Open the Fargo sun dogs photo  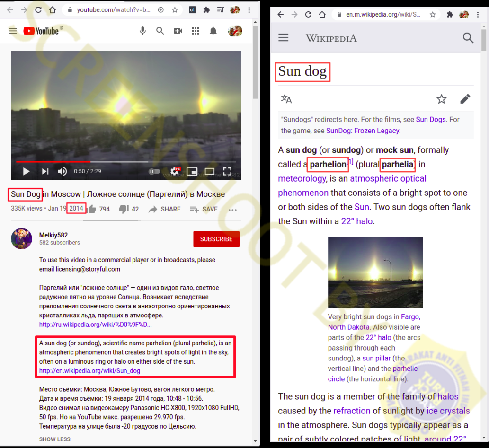(375, 273)
